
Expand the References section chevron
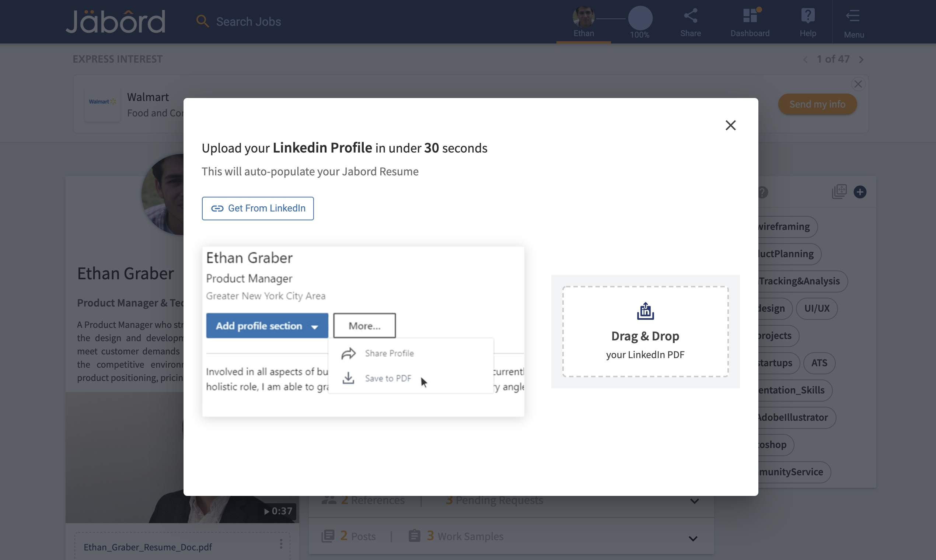pyautogui.click(x=694, y=501)
